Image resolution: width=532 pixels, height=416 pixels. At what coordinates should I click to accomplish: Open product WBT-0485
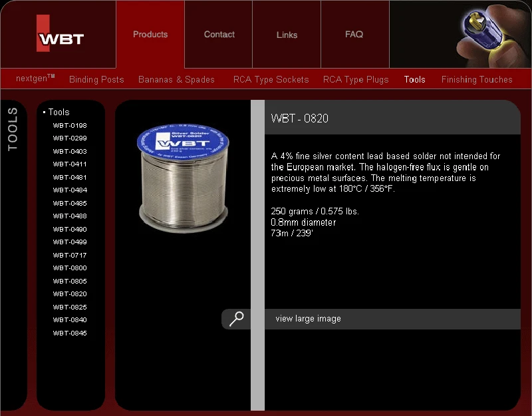70,204
